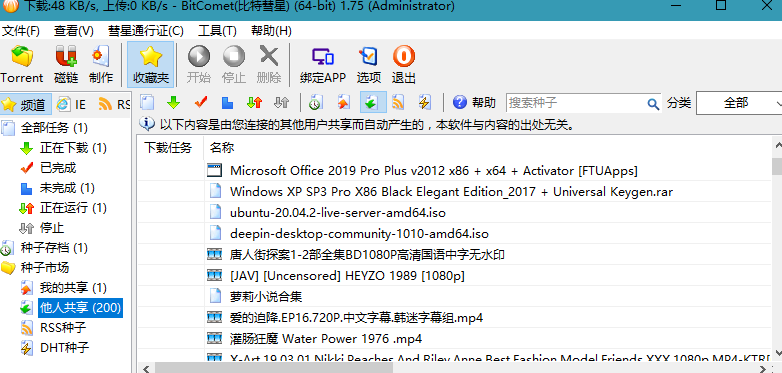
Task: Filter unfinished tasks with blue block icon
Action: (x=227, y=103)
